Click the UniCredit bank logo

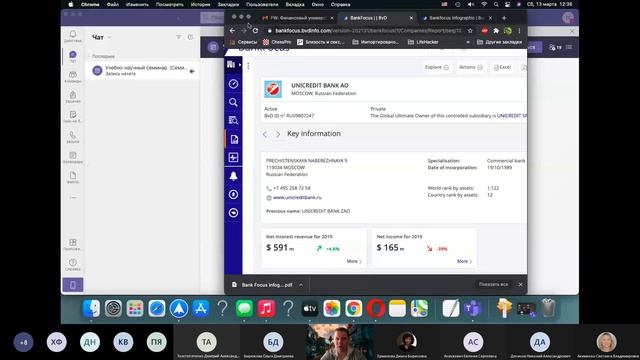point(273,89)
